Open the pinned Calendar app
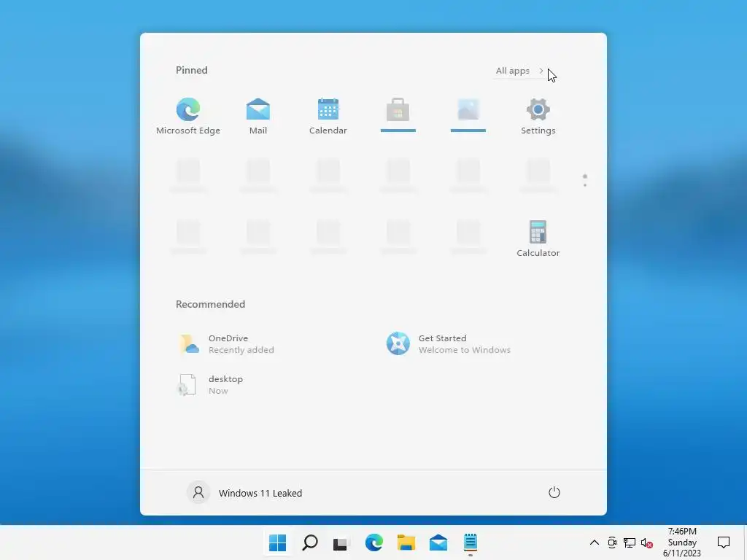This screenshot has height=560, width=747. pyautogui.click(x=328, y=116)
